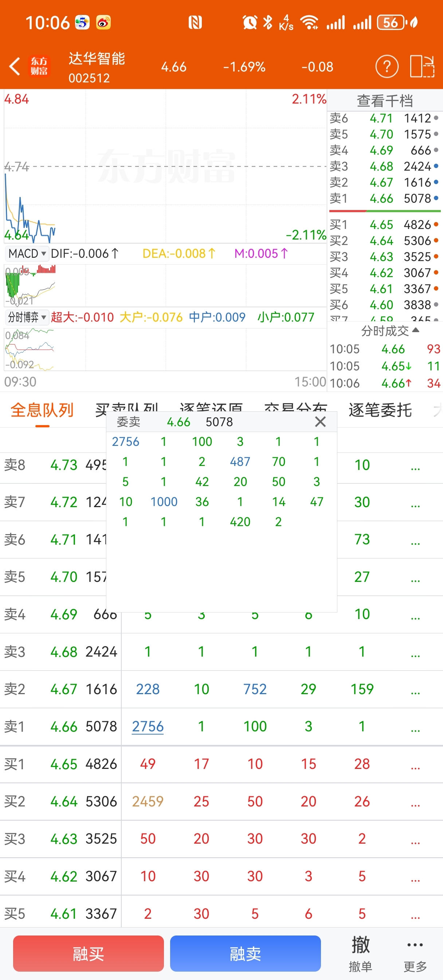Expand more orders in 卖3 row

(x=415, y=655)
